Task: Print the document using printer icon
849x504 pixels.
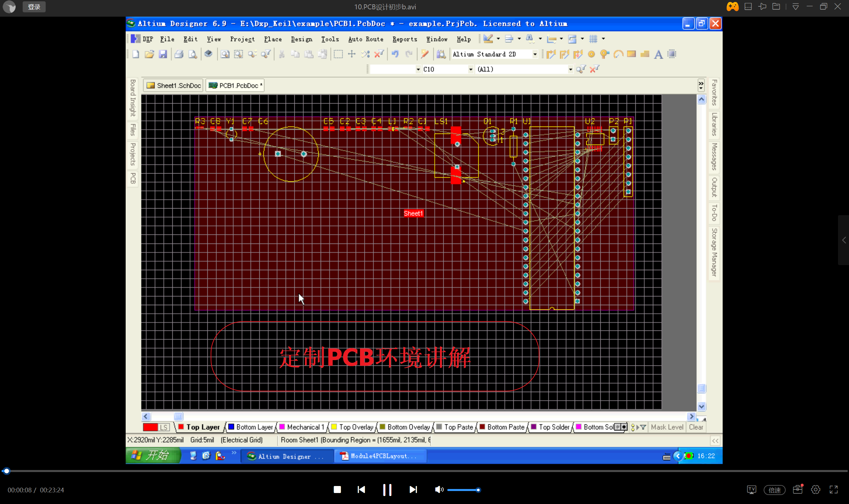Action: click(x=179, y=54)
